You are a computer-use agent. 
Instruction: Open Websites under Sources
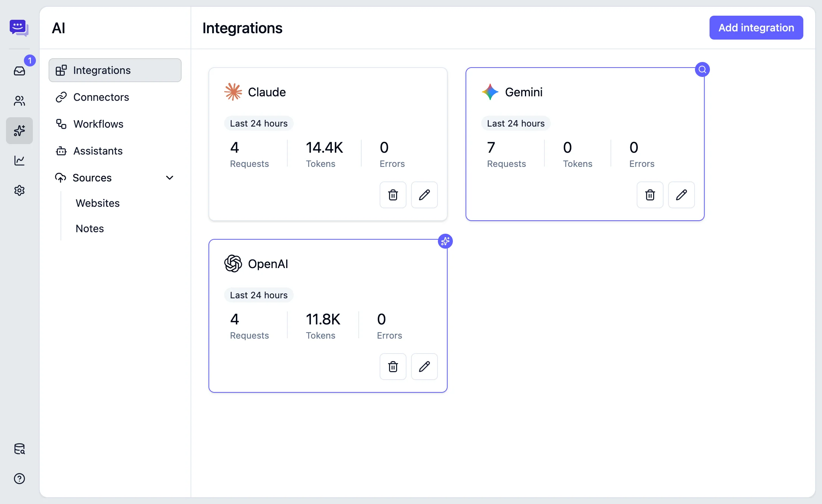pos(98,203)
